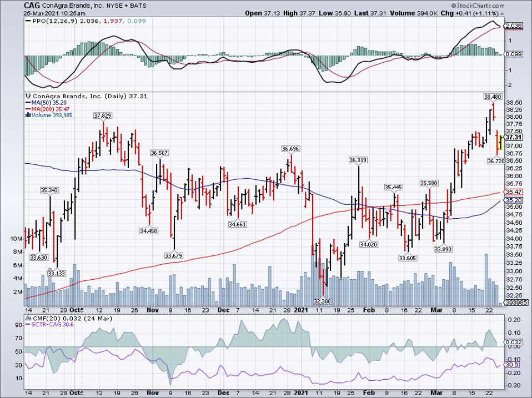The width and height of the screenshot is (532, 398).
Task: Click the 33.605 price label
Action: coord(408,258)
